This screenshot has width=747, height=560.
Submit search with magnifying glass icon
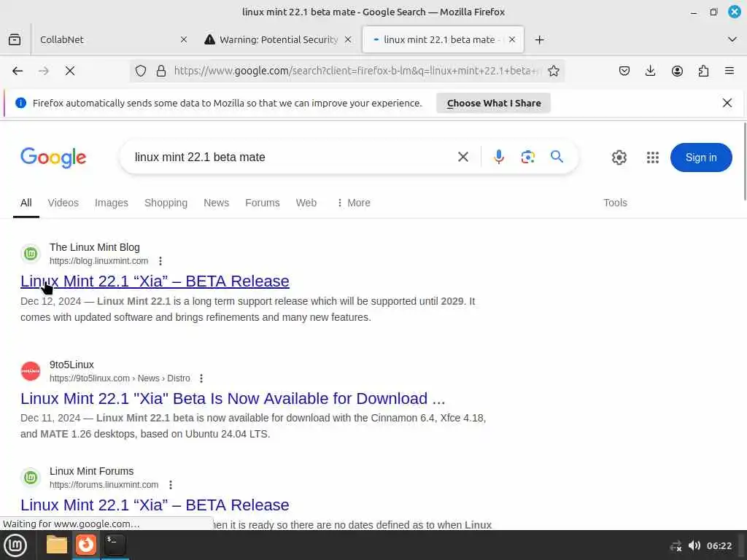(x=557, y=157)
